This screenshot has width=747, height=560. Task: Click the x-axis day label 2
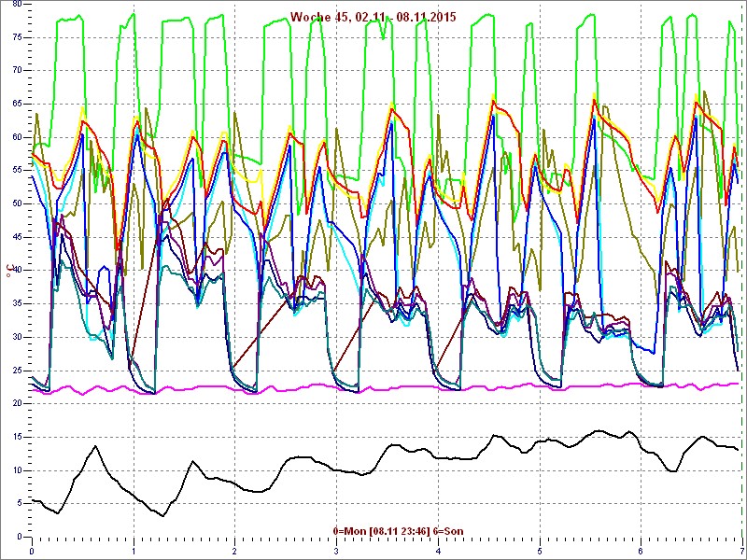coord(235,552)
